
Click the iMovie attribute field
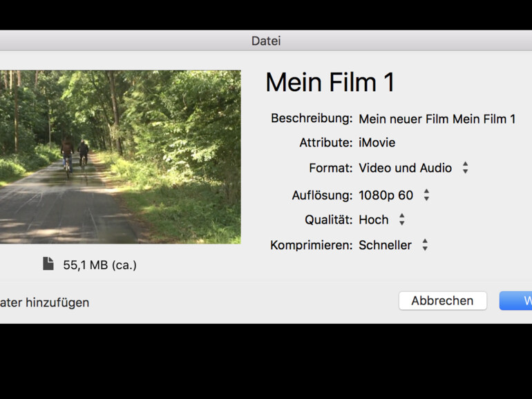(377, 143)
